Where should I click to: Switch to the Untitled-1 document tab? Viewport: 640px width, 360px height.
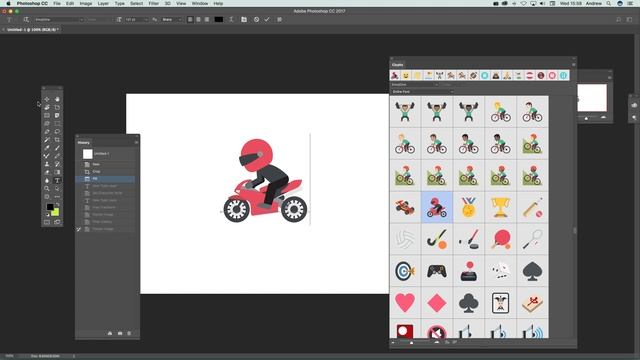[x=32, y=29]
